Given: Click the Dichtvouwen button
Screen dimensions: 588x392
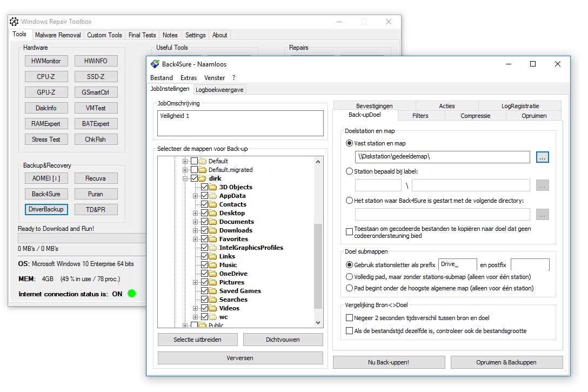Looking at the screenshot, I should (283, 340).
